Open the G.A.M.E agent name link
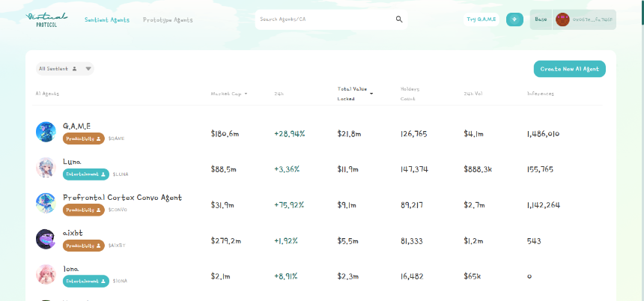 (77, 126)
